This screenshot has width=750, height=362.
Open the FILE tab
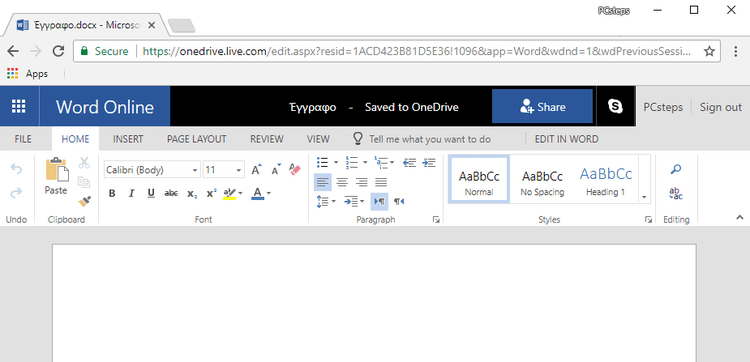pos(23,139)
